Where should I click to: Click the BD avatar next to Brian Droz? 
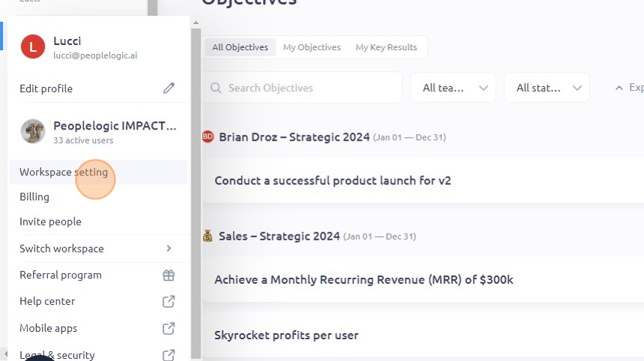208,136
